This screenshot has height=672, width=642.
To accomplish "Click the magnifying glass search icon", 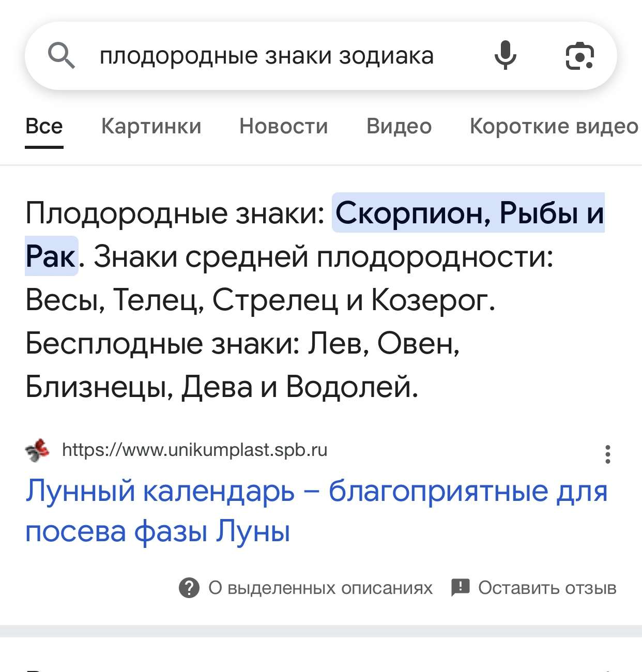I will click(62, 56).
